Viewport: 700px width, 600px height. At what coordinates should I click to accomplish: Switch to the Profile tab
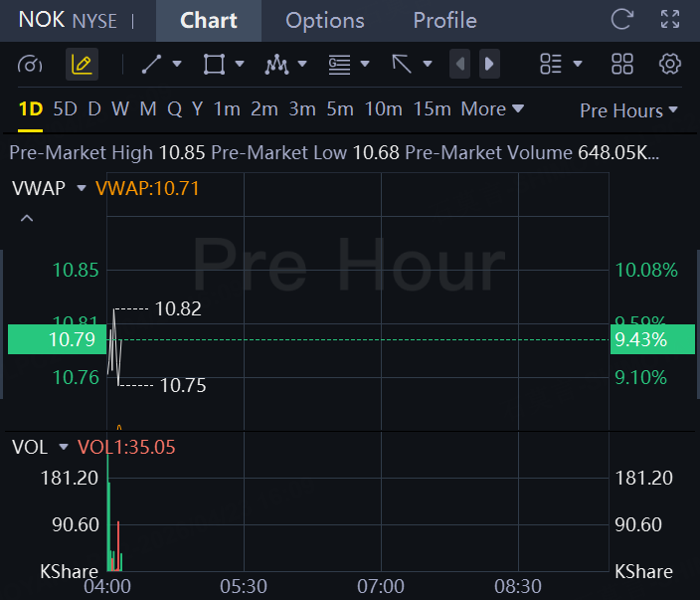click(x=444, y=20)
